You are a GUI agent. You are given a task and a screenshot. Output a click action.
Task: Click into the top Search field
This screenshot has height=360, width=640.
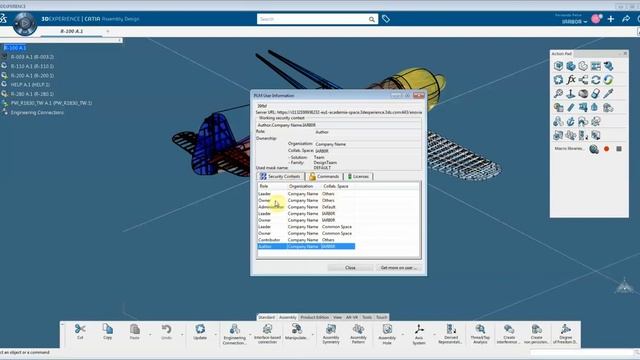312,19
